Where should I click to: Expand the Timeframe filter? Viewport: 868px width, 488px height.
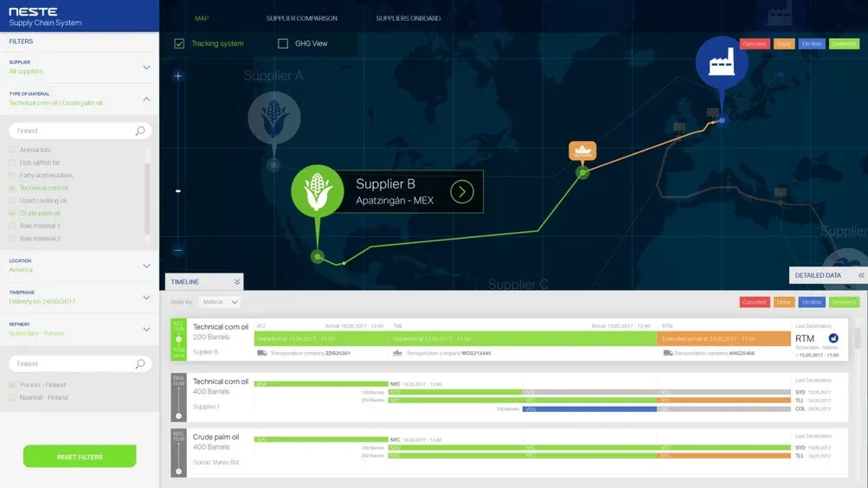[146, 298]
